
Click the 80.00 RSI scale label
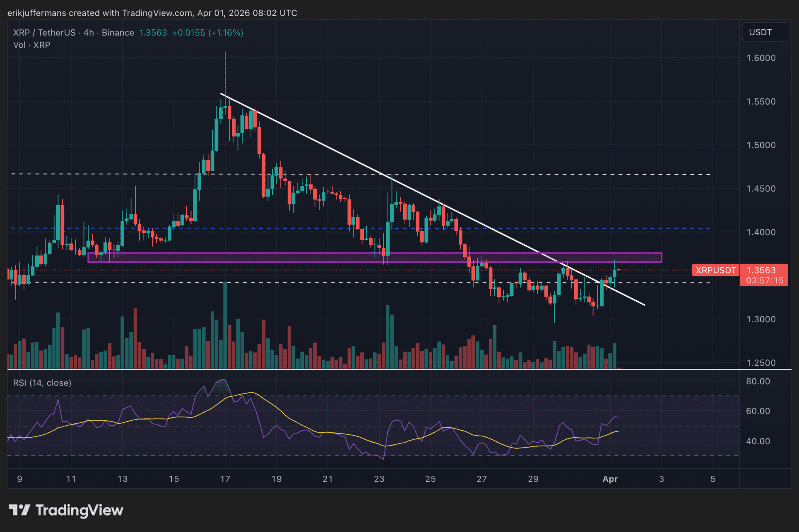click(x=758, y=381)
